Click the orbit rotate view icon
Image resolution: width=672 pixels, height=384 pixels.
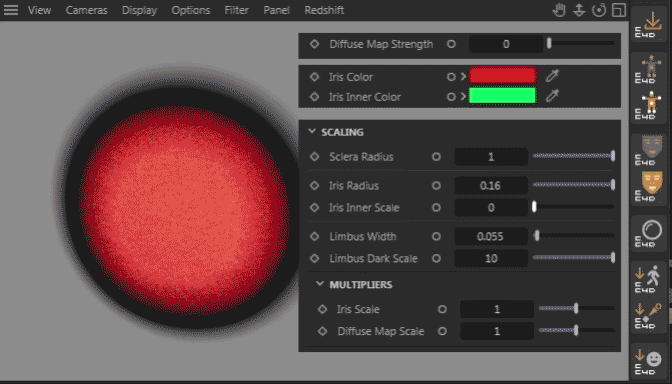pyautogui.click(x=599, y=10)
